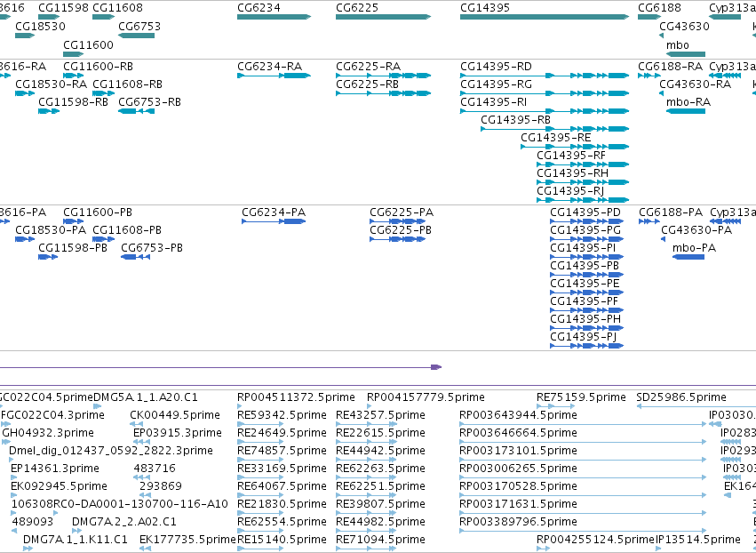Click the long purple arrow feature
Screen dimensions: 756x553
[x=221, y=367]
